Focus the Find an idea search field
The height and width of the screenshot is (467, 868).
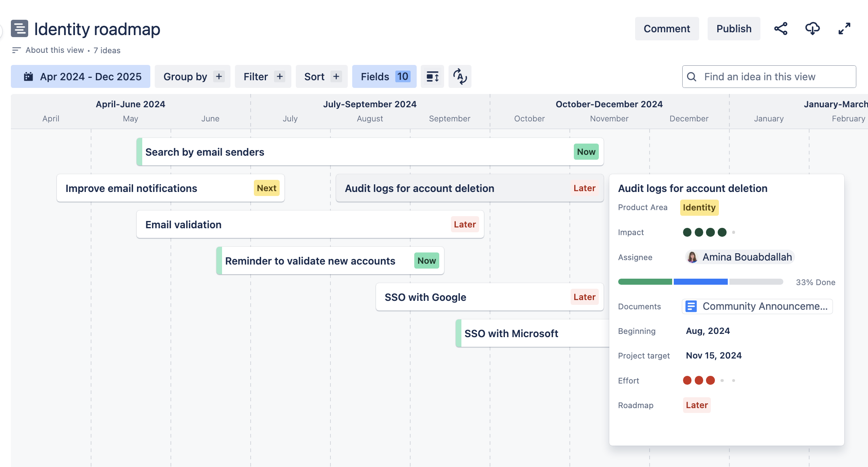pos(769,77)
